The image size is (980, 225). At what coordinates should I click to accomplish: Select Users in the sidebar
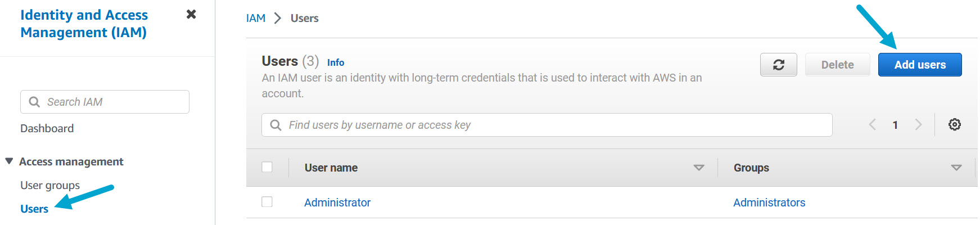click(34, 209)
